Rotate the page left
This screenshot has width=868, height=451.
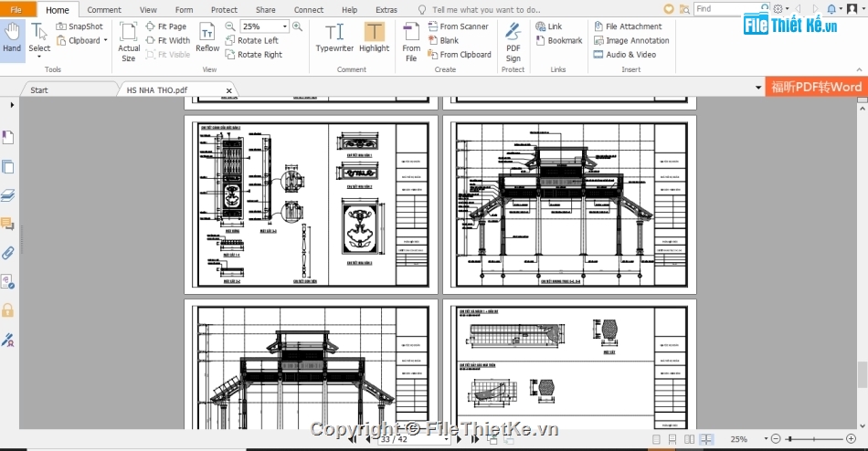tap(252, 40)
